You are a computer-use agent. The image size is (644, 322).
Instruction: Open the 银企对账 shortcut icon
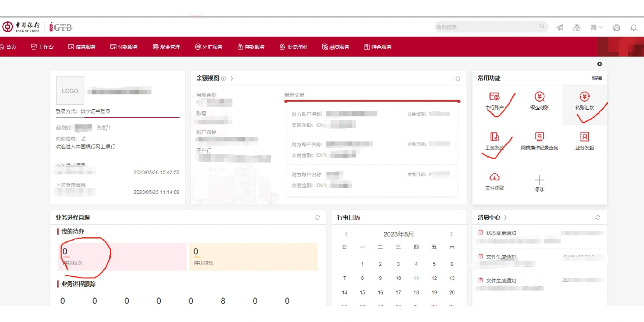coord(539,97)
